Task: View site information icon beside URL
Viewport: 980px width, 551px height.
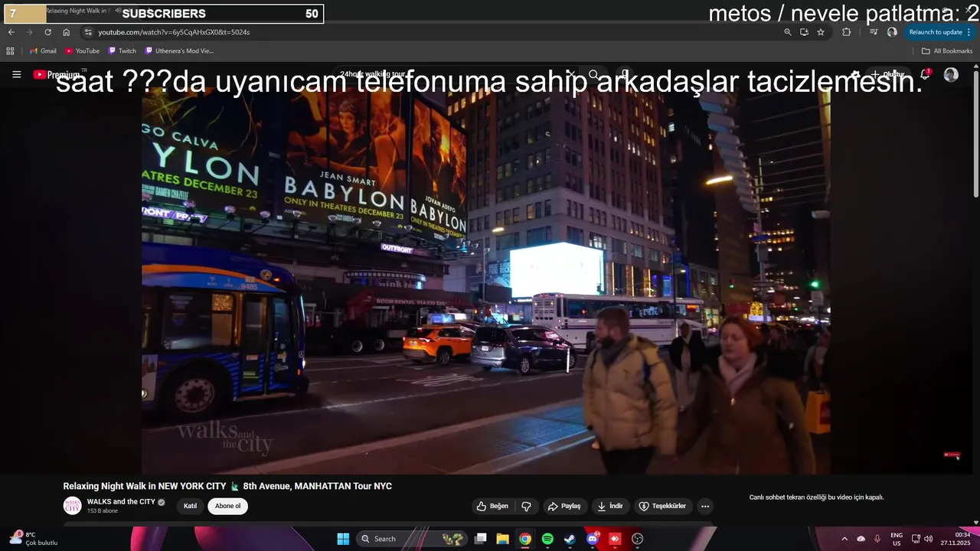Action: coord(88,32)
